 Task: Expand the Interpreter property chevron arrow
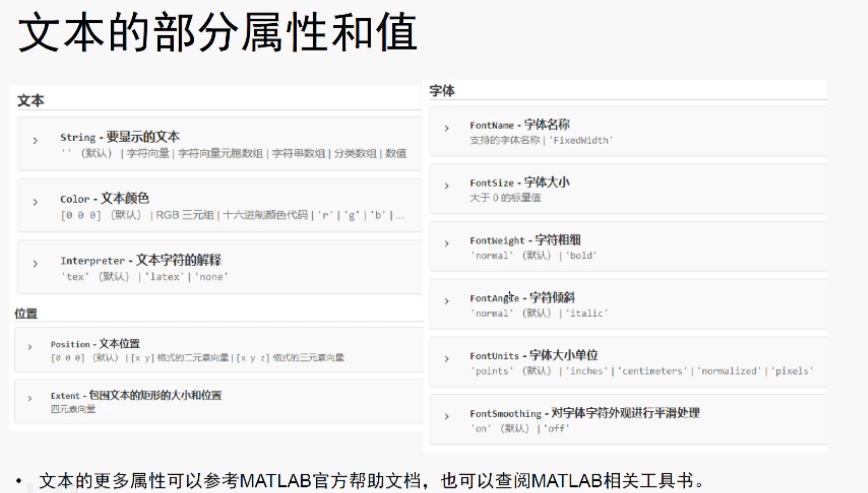(x=35, y=264)
